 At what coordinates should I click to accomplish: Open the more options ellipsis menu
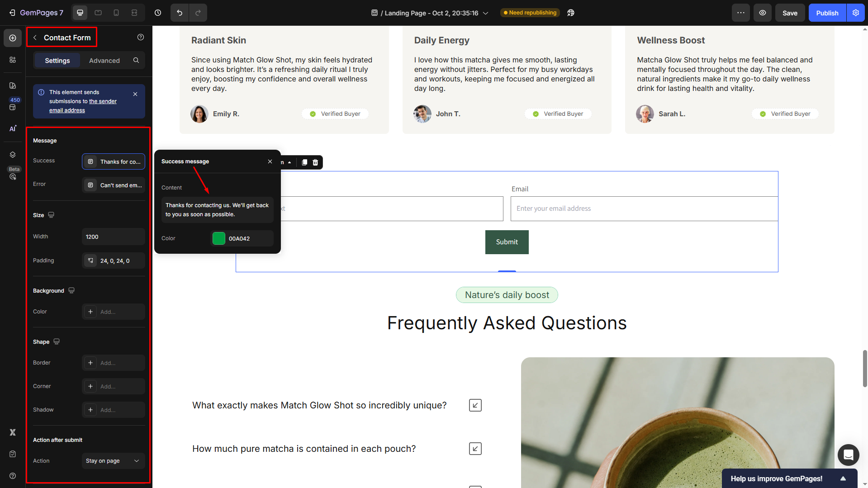point(741,13)
